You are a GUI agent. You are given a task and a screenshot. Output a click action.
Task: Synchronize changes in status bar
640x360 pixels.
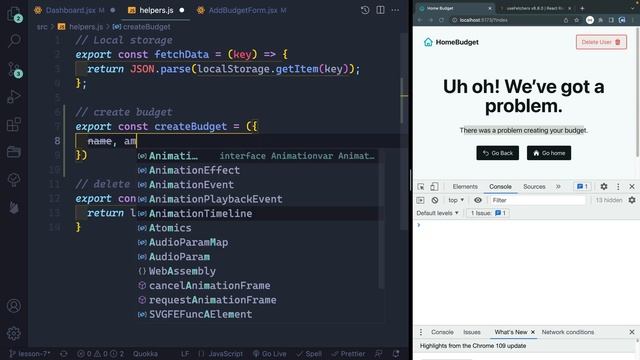click(63, 354)
